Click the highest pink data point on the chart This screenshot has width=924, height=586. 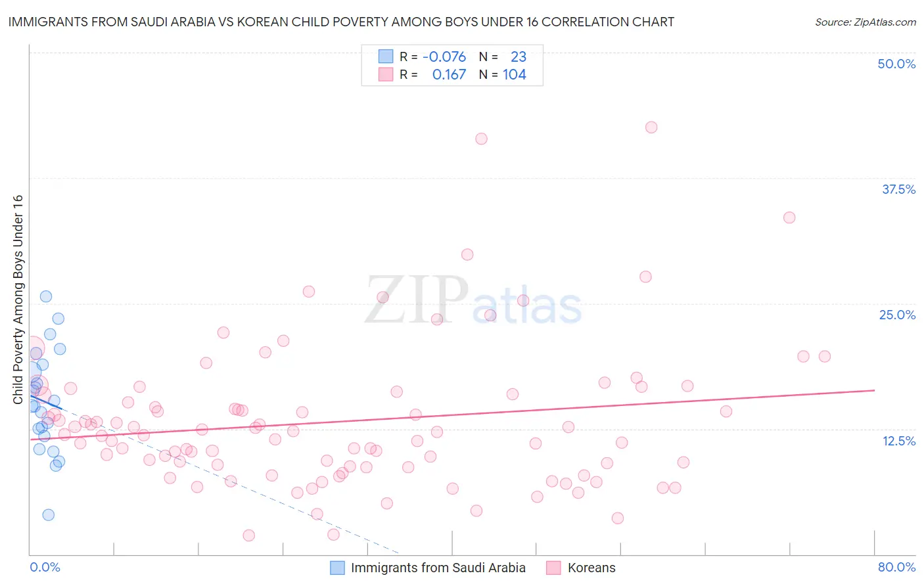pyautogui.click(x=651, y=127)
